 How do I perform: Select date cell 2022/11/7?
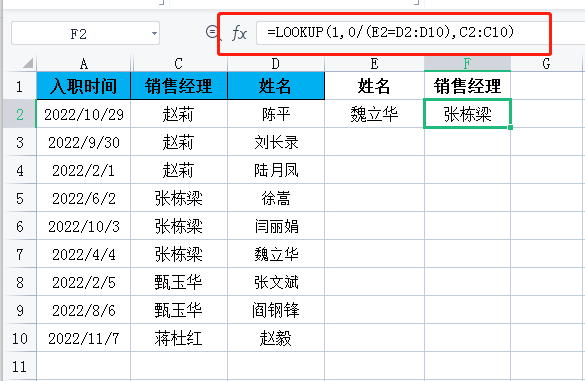click(x=84, y=338)
